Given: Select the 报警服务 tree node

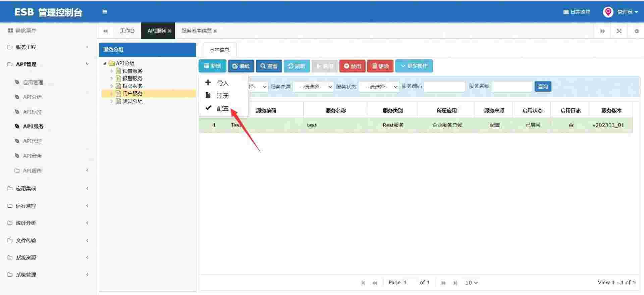Looking at the screenshot, I should point(132,78).
